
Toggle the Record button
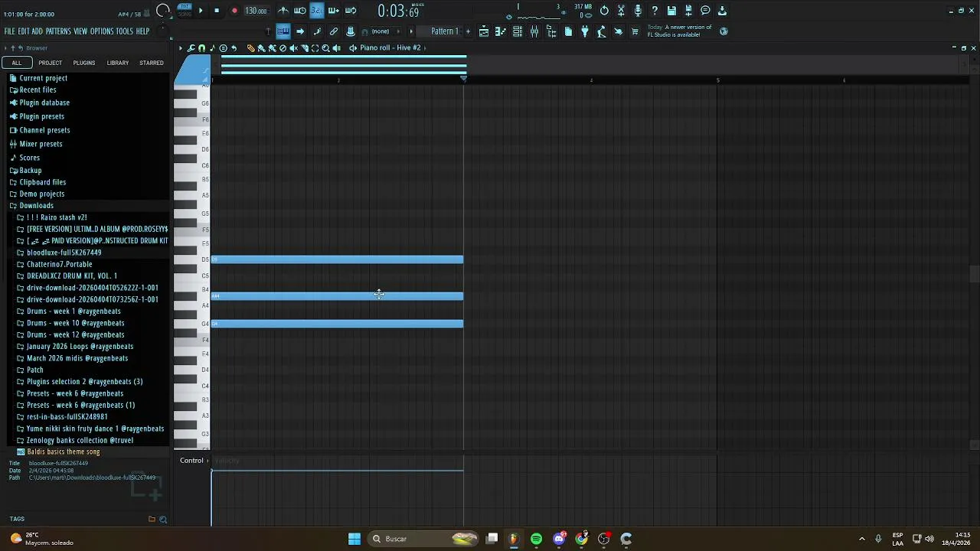click(234, 11)
